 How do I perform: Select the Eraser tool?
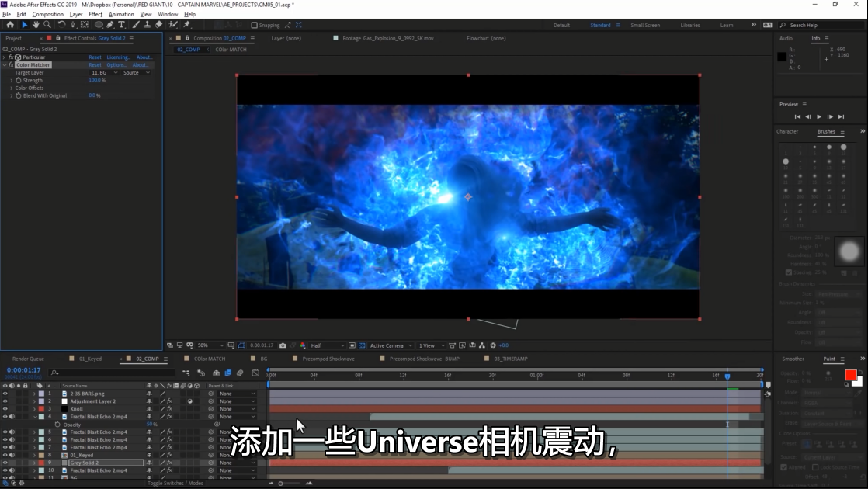158,25
